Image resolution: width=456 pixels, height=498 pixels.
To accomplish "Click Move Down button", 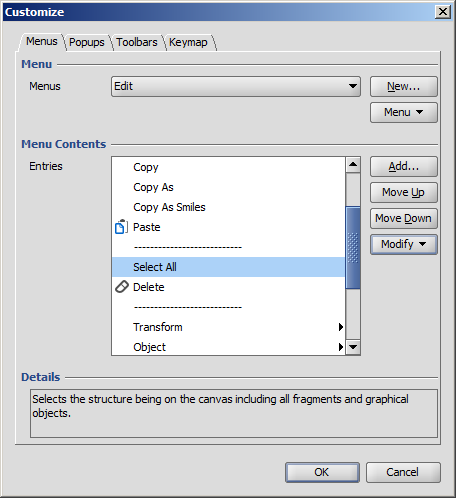I will click(x=404, y=218).
